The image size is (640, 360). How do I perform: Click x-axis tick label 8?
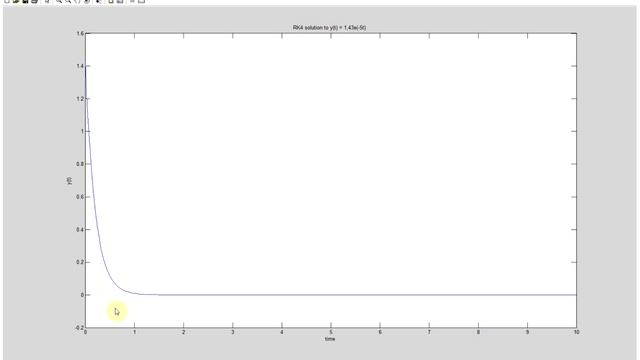[478, 332]
